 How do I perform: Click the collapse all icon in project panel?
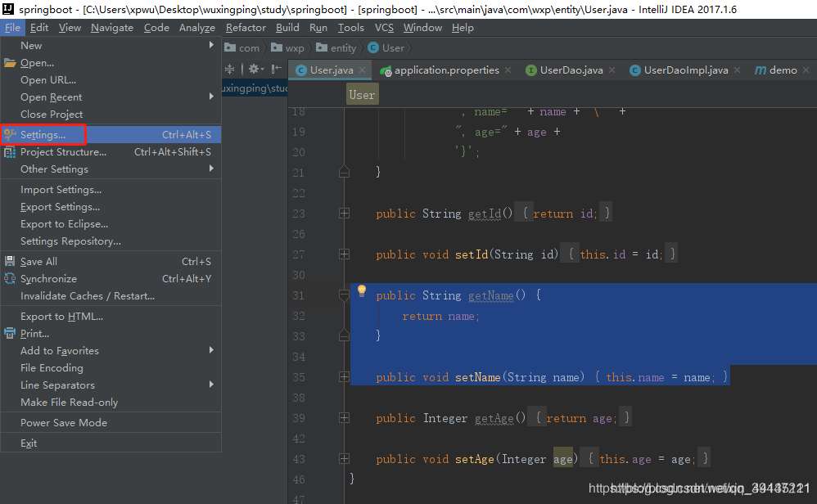pyautogui.click(x=229, y=69)
